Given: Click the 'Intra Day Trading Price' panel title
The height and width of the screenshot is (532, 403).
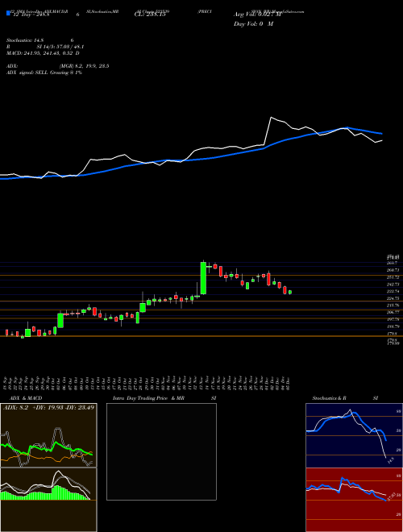Looking at the screenshot, I should pyautogui.click(x=140, y=398).
